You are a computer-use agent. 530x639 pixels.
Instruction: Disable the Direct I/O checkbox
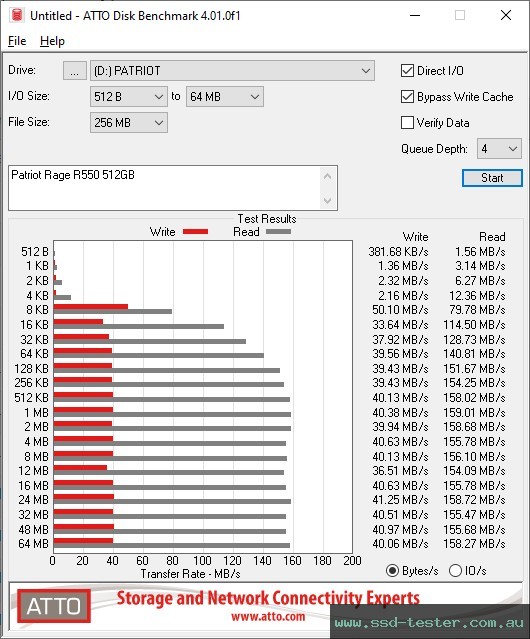[x=407, y=71]
